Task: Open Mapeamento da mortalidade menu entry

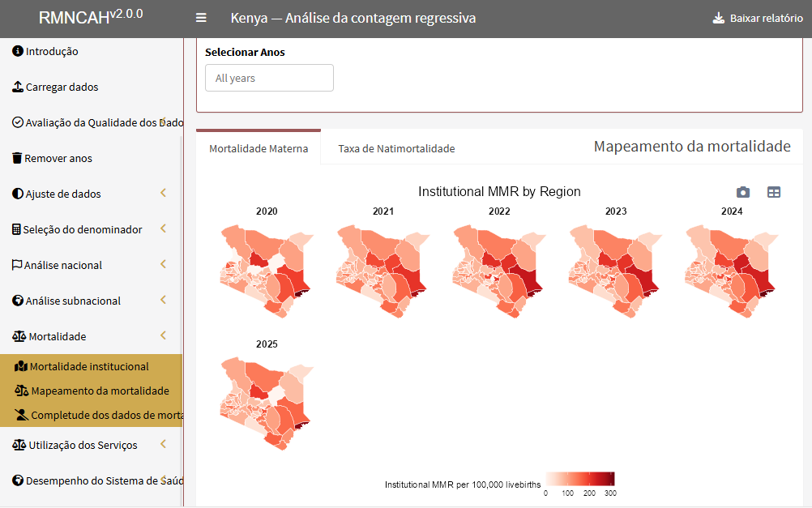Action: click(x=91, y=391)
